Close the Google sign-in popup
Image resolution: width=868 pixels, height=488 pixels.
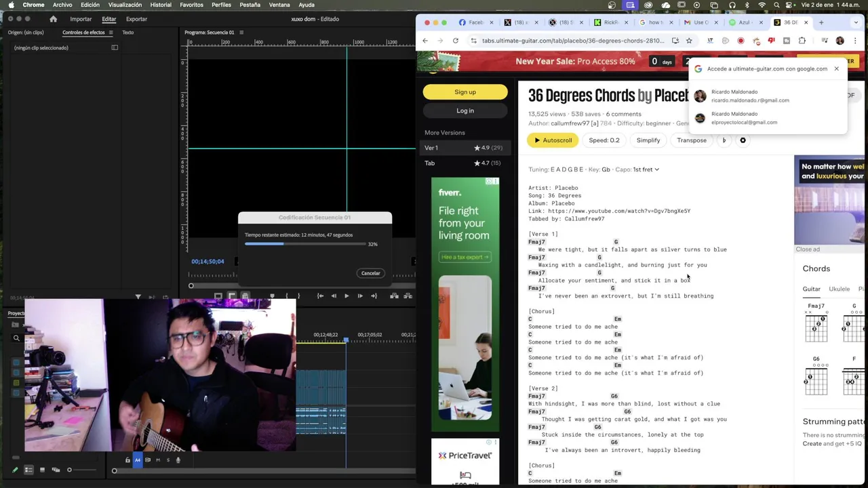click(837, 68)
